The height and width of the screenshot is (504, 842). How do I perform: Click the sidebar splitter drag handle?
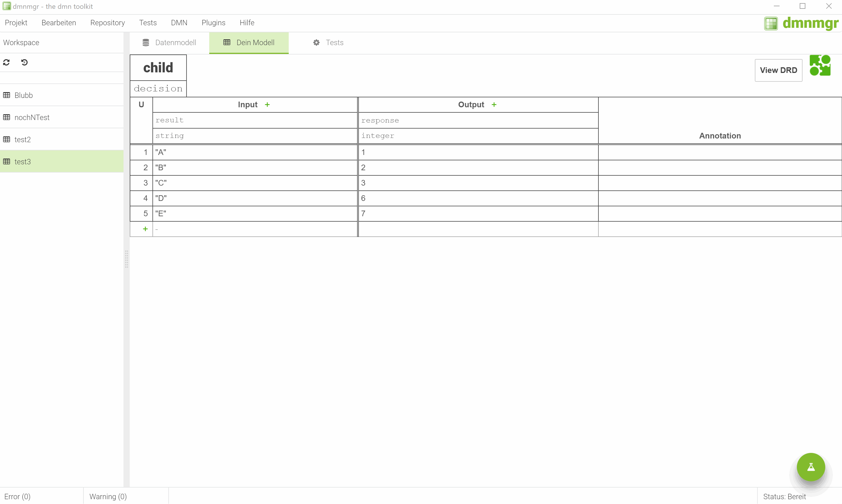[x=127, y=259]
